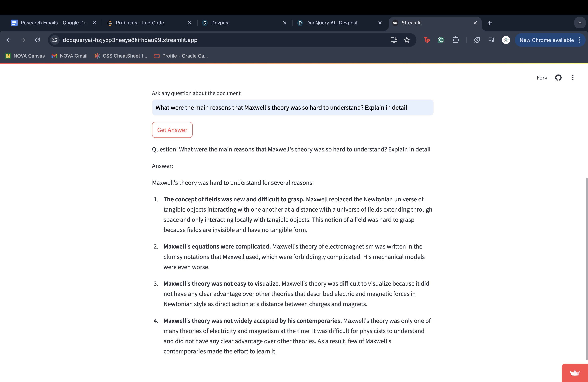The height and width of the screenshot is (382, 588).
Task: Open Streamlit app three-dot menu
Action: [x=572, y=78]
